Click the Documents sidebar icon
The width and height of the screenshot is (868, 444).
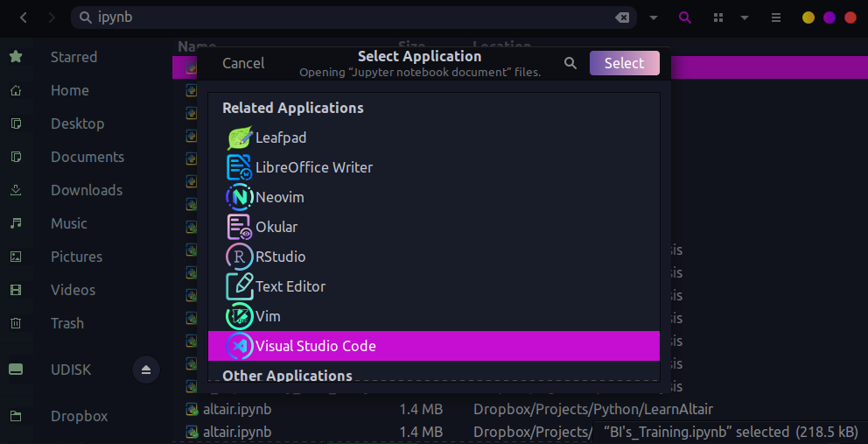tap(16, 157)
